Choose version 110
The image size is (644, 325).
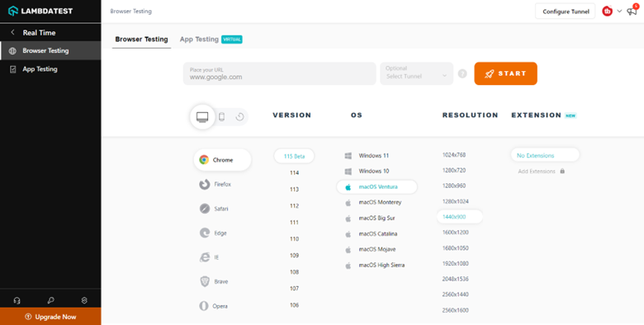coord(294,239)
